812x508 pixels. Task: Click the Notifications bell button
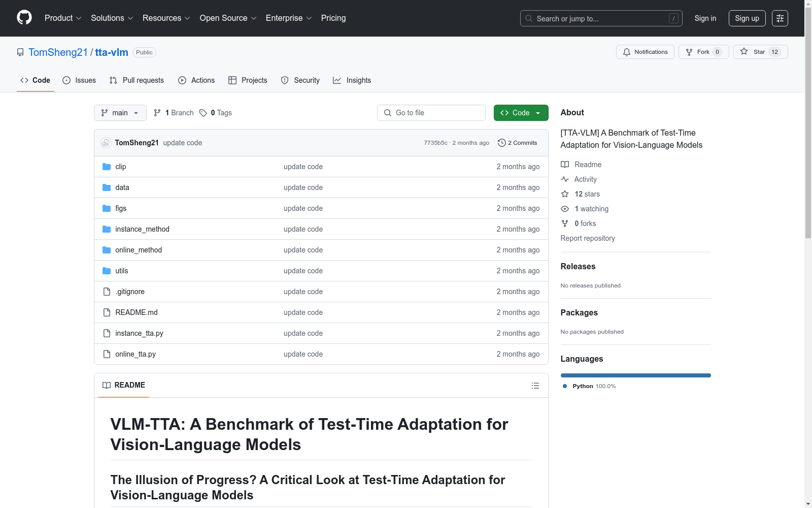click(x=645, y=52)
